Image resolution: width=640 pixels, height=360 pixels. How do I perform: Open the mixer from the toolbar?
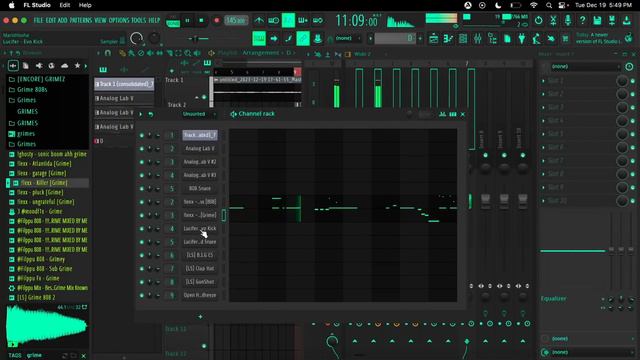[478, 39]
